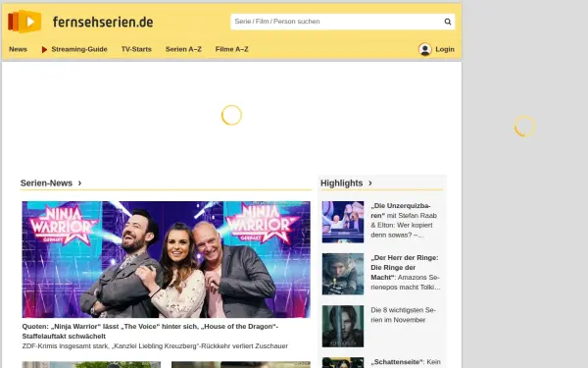This screenshot has height=368, width=588.
Task: Click the user avatar icon next to Login
Action: (425, 49)
